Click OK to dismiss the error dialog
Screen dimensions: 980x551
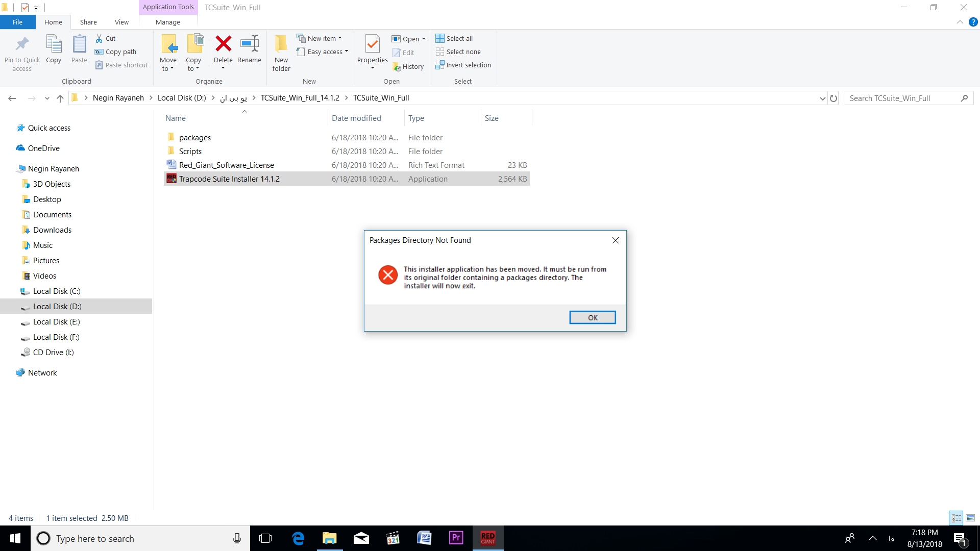point(592,317)
